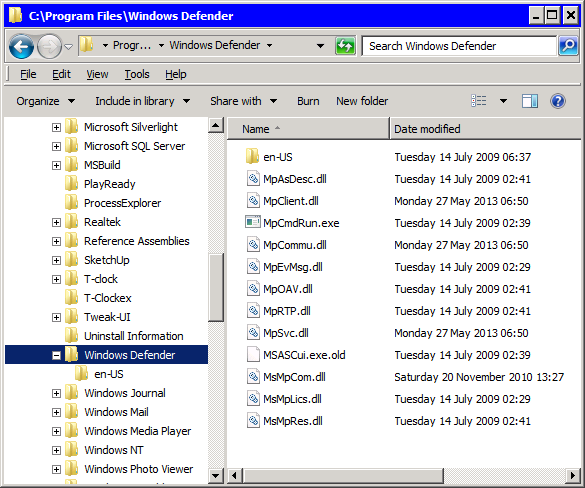Open the Help menu

pos(176,74)
